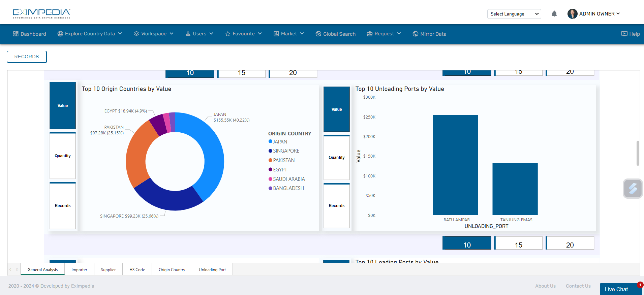Select Quantity toggle for Origin Countries chart
644x295 pixels.
point(63,156)
